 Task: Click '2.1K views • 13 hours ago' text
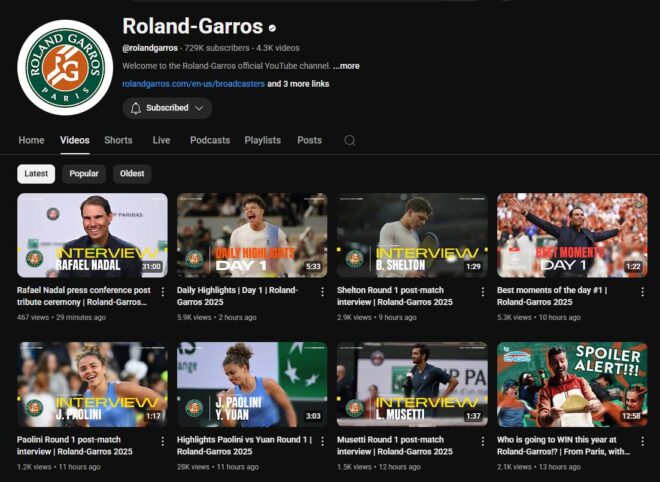539,467
